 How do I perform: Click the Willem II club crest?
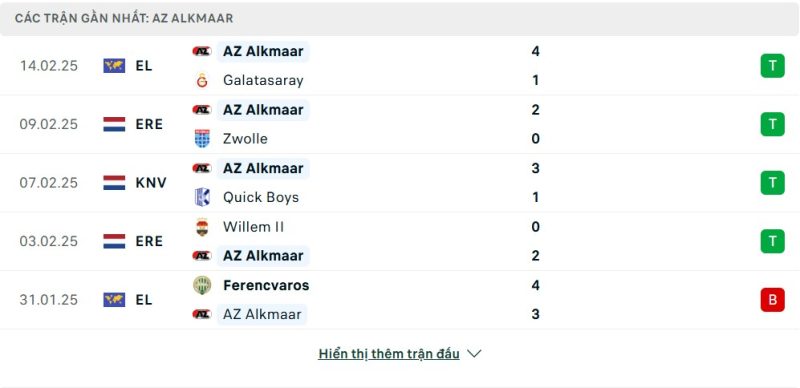pos(202,227)
